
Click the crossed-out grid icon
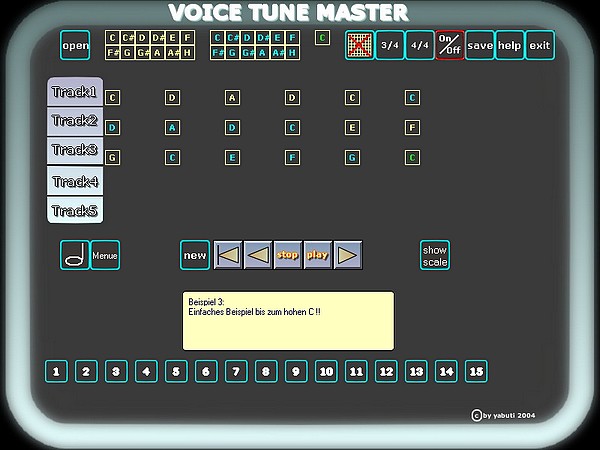point(359,45)
